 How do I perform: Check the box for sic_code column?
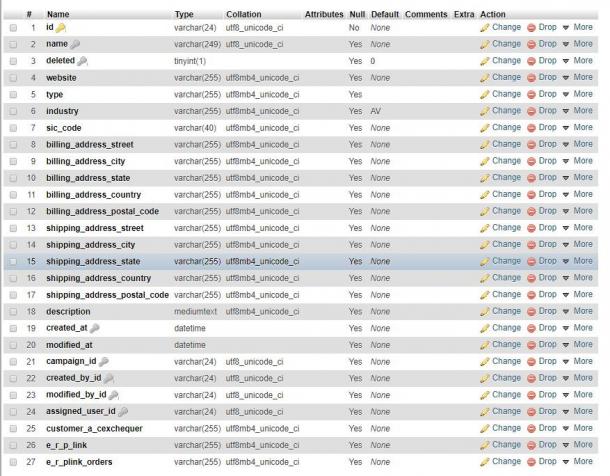pyautogui.click(x=13, y=128)
